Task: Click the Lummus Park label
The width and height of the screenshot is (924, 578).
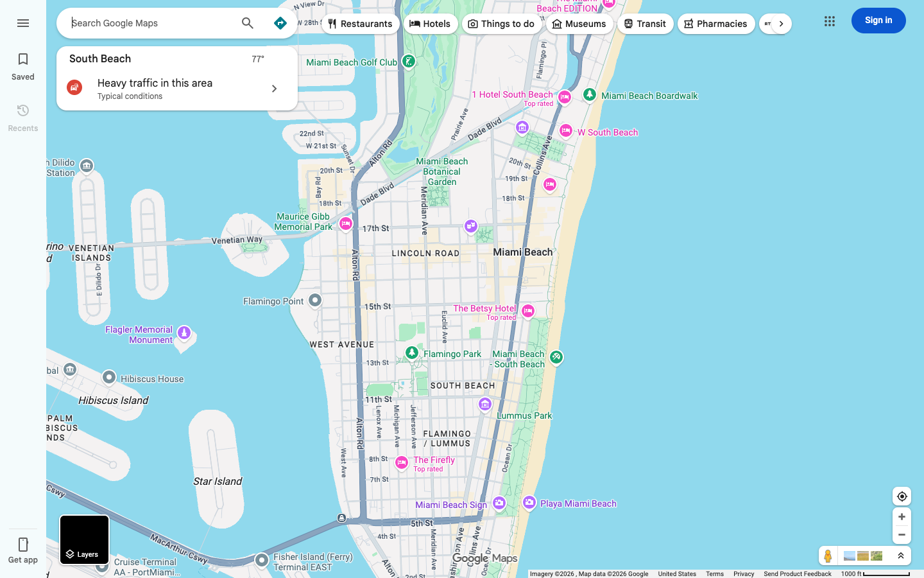Action: tap(524, 416)
